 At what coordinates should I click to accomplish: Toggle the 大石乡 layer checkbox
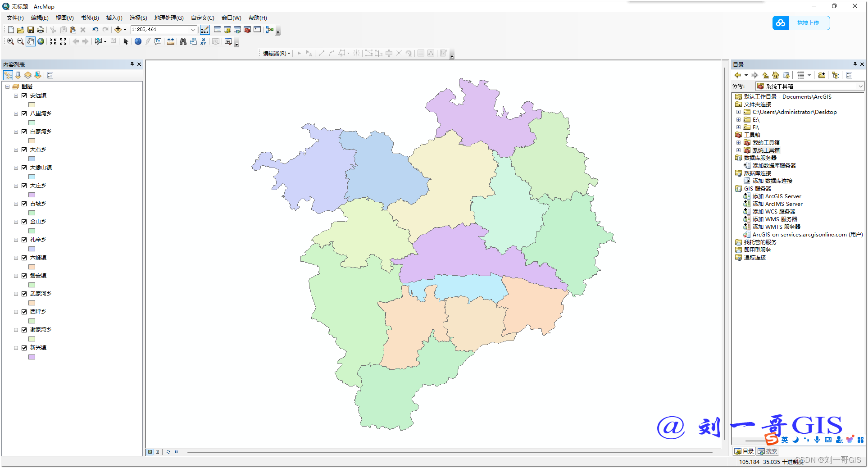point(24,150)
